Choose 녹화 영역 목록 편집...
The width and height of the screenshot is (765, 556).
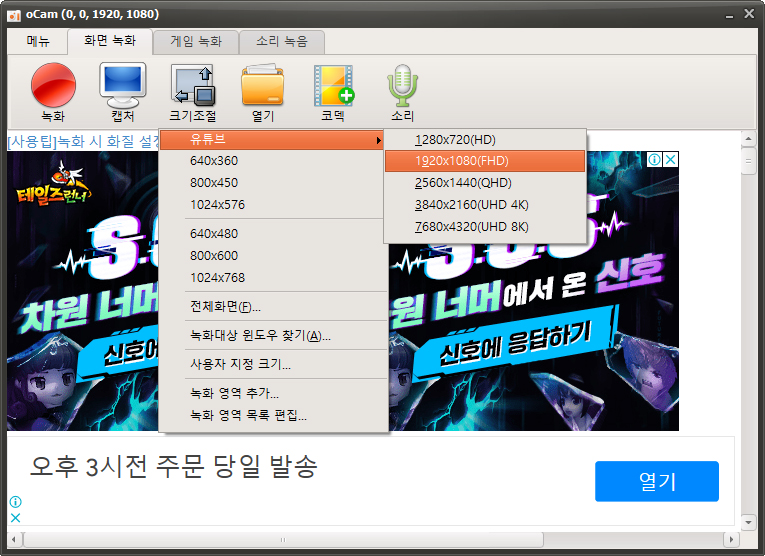point(272,415)
